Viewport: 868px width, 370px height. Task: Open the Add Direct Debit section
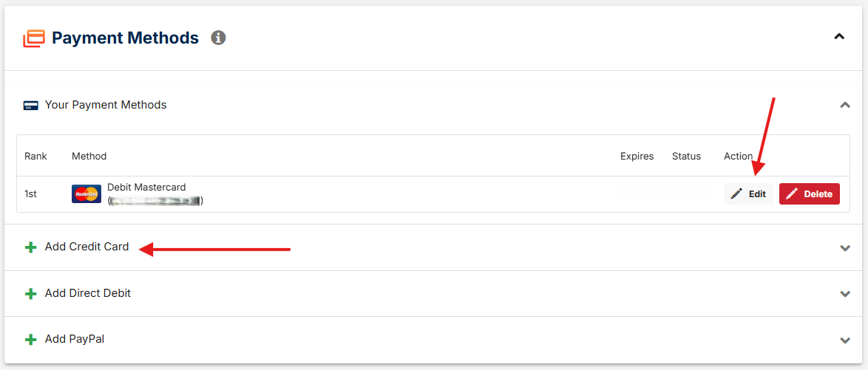pos(434,294)
